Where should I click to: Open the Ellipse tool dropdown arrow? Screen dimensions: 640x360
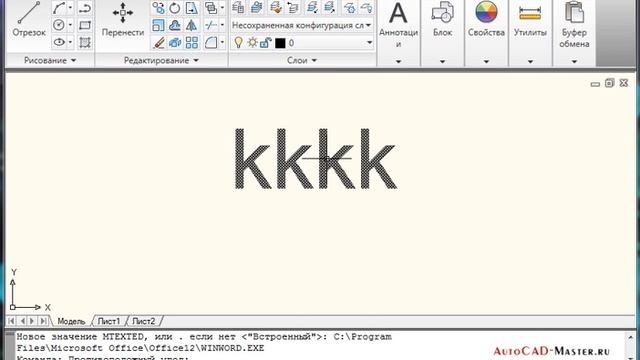pos(70,42)
